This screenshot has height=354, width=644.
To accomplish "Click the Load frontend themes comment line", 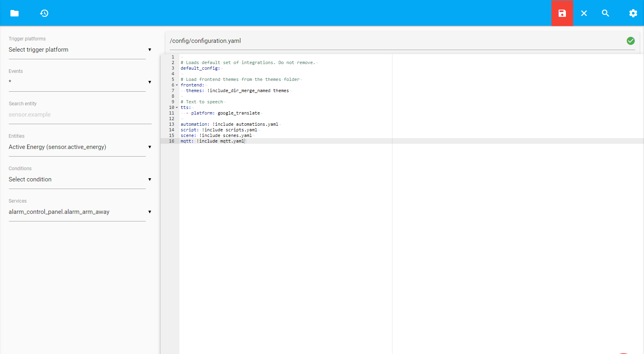I will (x=240, y=79).
